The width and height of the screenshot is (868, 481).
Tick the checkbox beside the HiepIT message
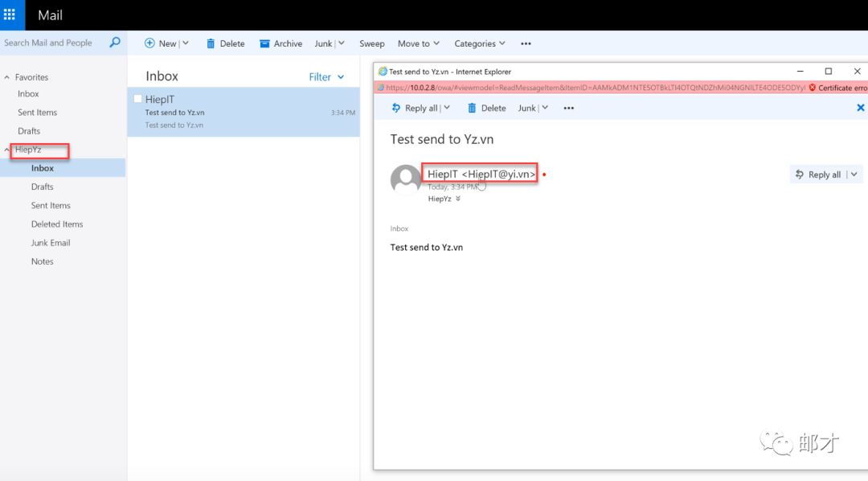tap(137, 99)
